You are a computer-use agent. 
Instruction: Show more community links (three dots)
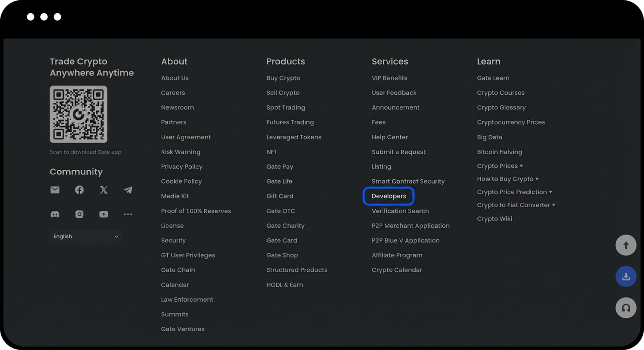(x=128, y=214)
